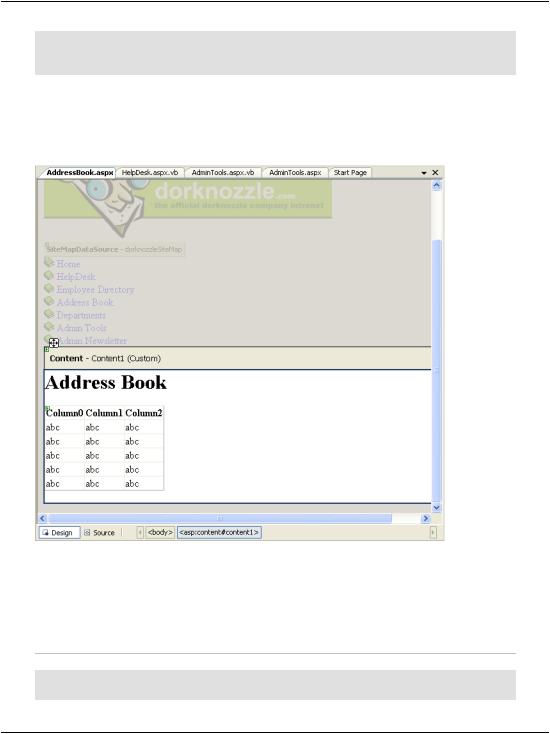Click the vertical scrollbar thumb
The image size is (550, 734).
(x=436, y=371)
